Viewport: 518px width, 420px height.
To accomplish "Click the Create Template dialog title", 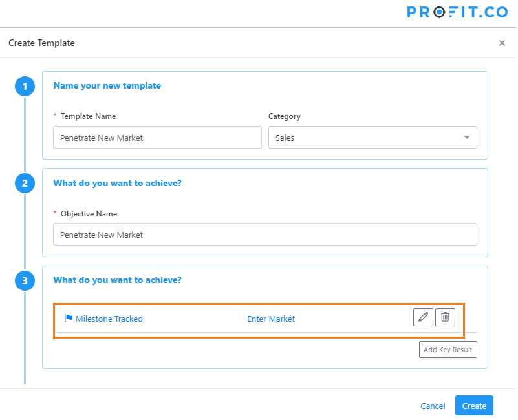I will [41, 43].
